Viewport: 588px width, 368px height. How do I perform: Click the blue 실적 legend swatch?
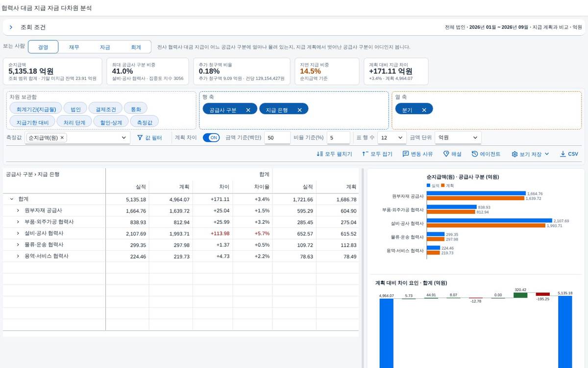pos(428,185)
